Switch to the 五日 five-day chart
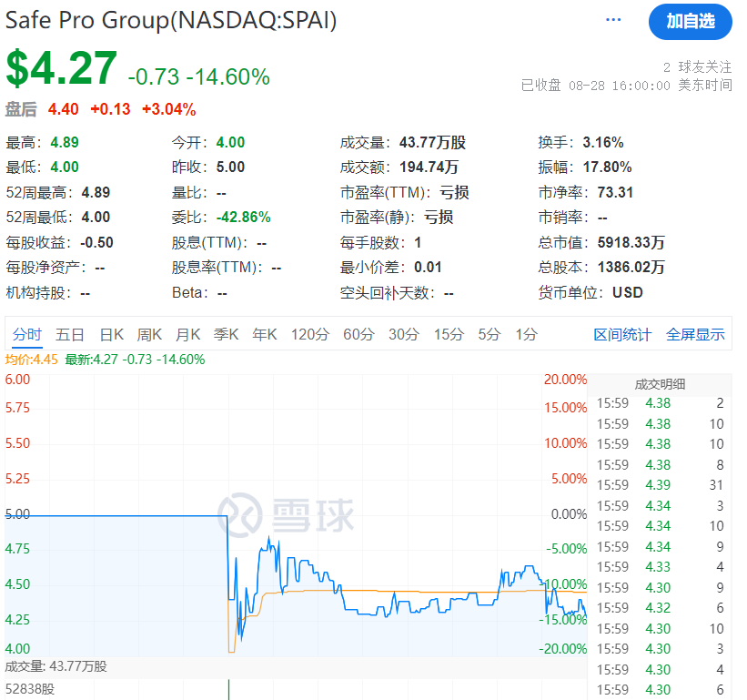747x700 pixels. 70,334
